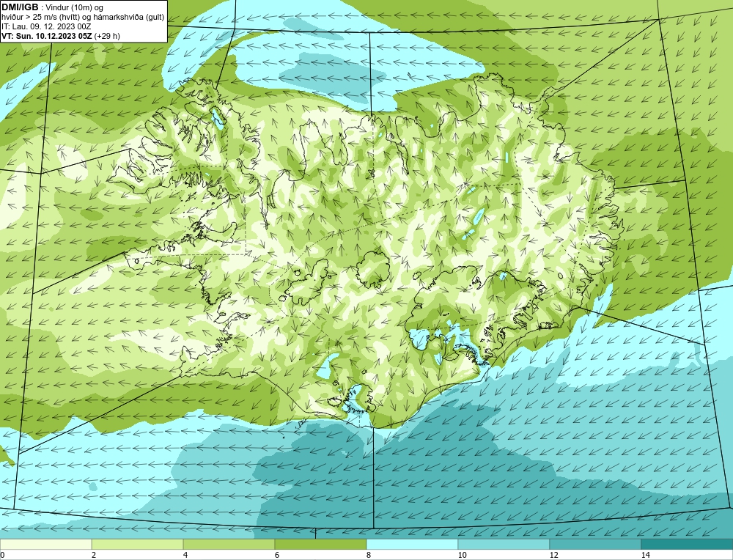Click the darkest teal swatch above 14 m/s
The height and width of the screenshot is (560, 733).
[688, 544]
